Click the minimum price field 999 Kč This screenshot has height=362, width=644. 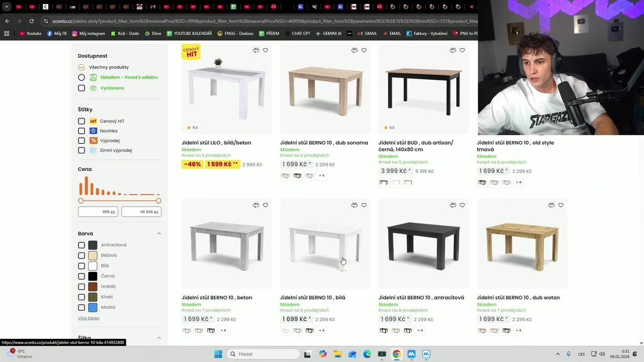pyautogui.click(x=98, y=212)
